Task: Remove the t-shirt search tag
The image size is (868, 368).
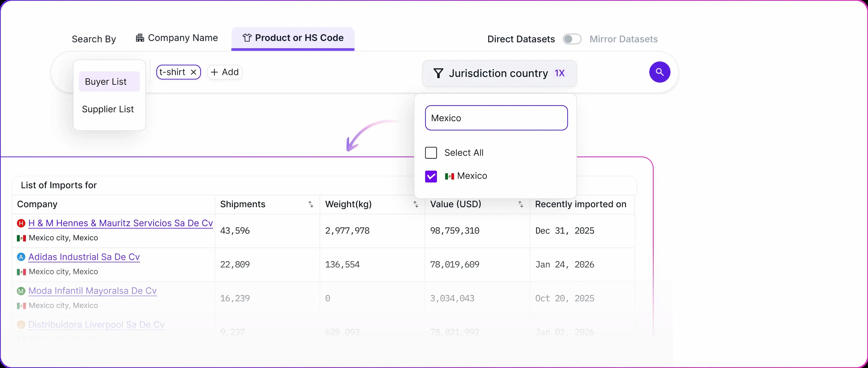Action: 193,72
